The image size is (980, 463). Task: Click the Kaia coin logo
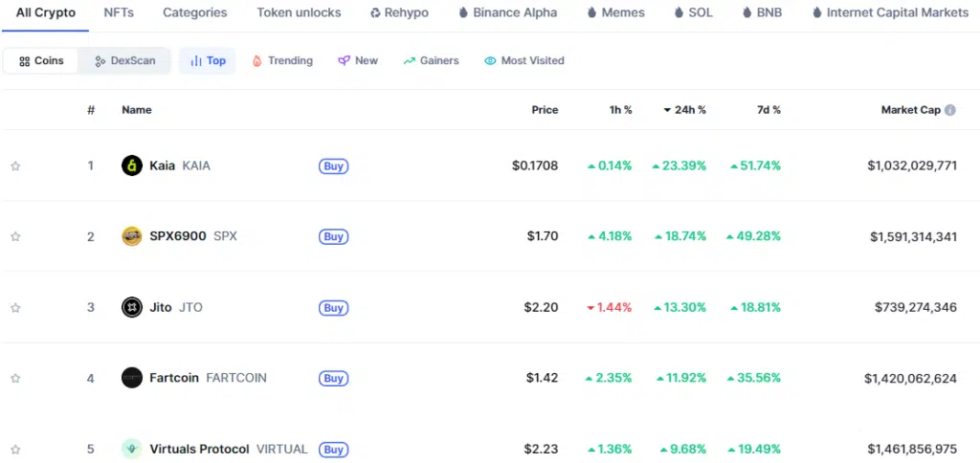click(x=132, y=165)
